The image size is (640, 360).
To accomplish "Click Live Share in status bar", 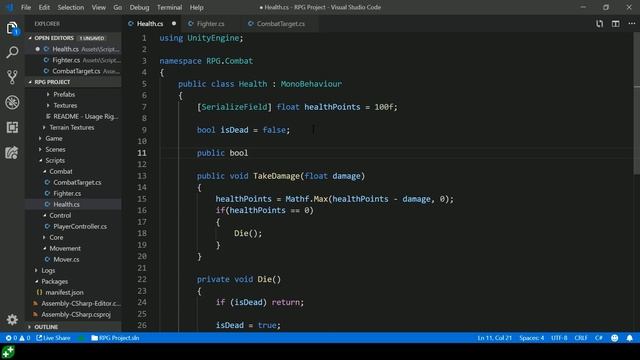I will click(53, 338).
